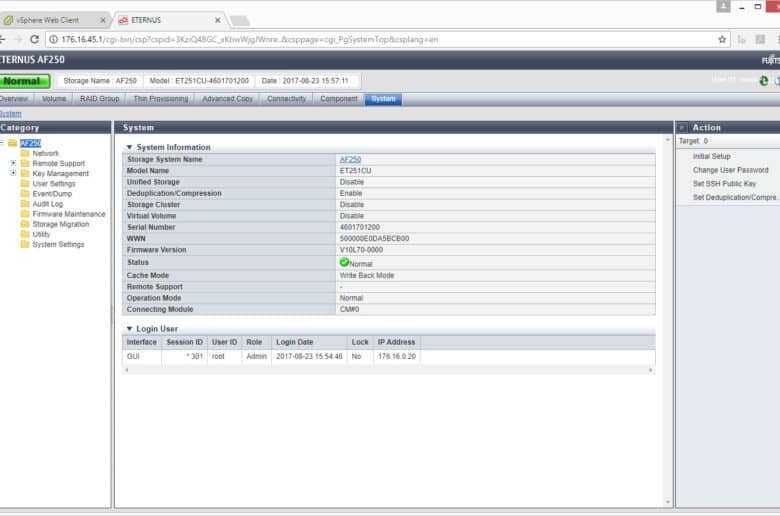Select System Settings in the Category tree
The height and width of the screenshot is (516, 780).
point(58,244)
